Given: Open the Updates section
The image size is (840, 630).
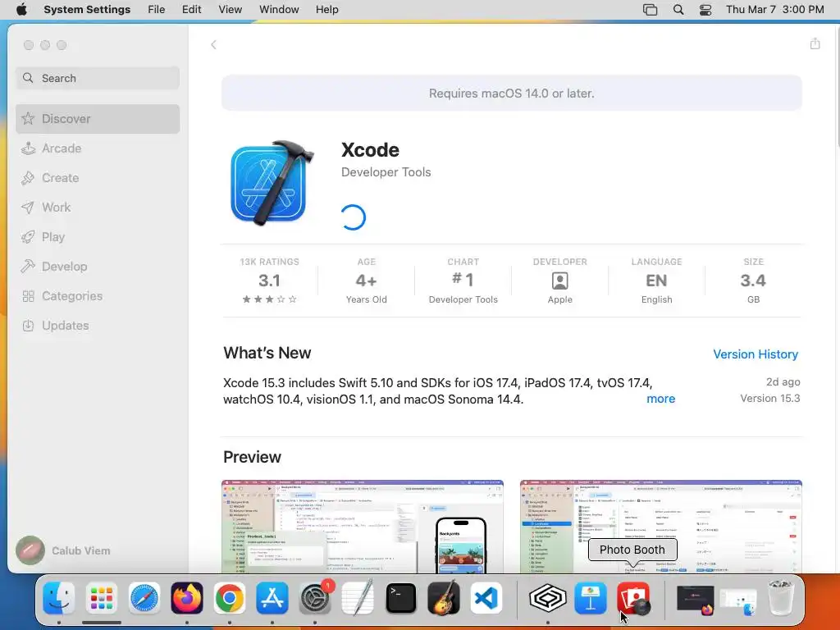Looking at the screenshot, I should click(98, 325).
